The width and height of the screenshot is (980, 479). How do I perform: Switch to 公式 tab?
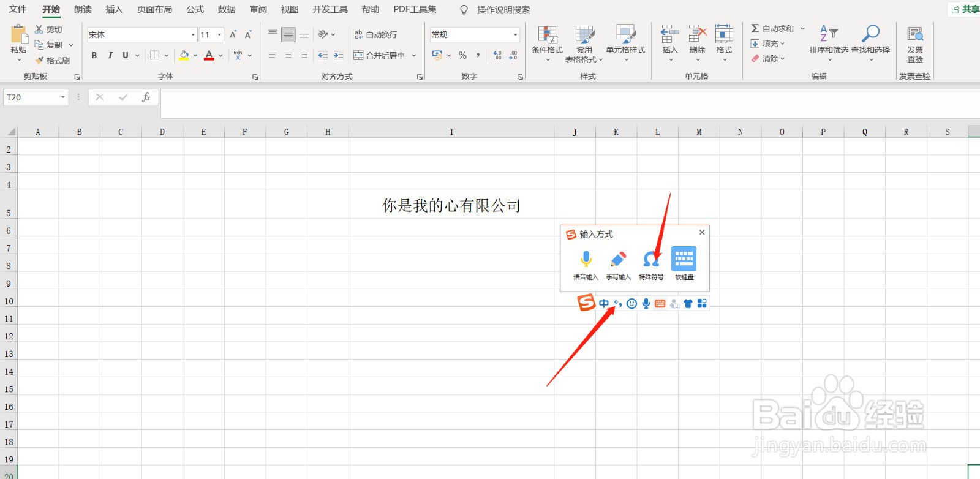pyautogui.click(x=195, y=9)
